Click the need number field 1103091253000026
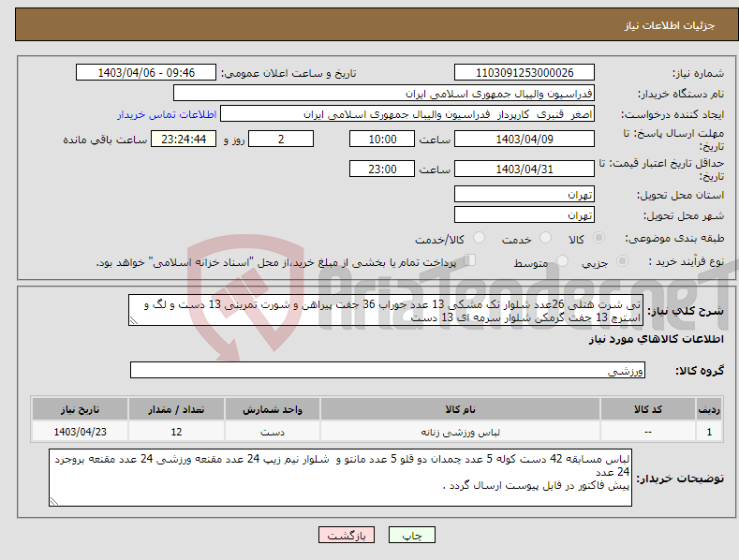 525,73
